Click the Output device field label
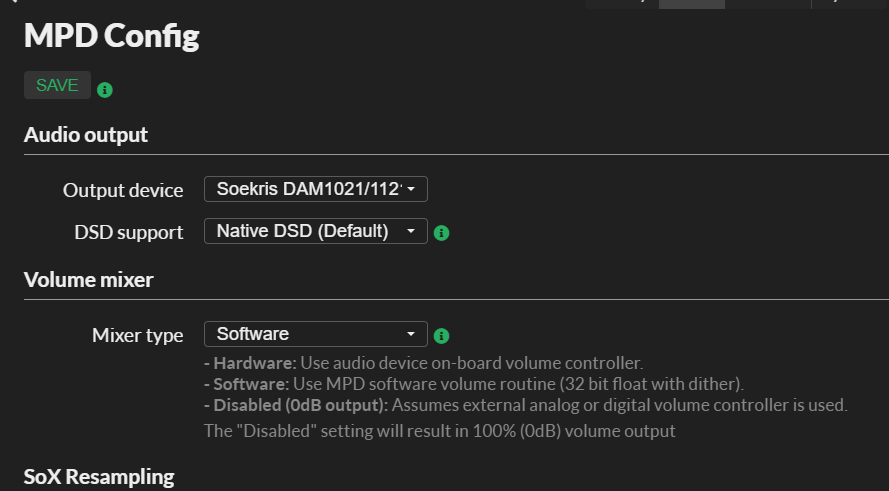Viewport: 889px width, 491px height. point(123,190)
